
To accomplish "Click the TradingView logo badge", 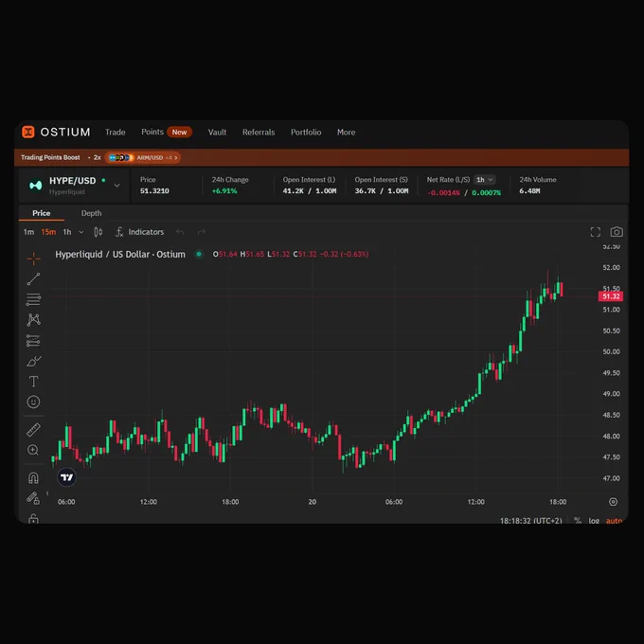I will click(x=66, y=476).
